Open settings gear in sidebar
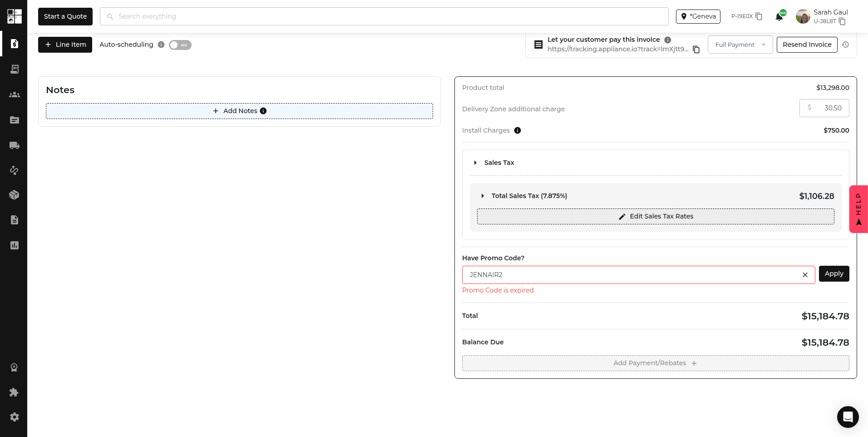Image resolution: width=868 pixels, height=437 pixels. point(15,417)
